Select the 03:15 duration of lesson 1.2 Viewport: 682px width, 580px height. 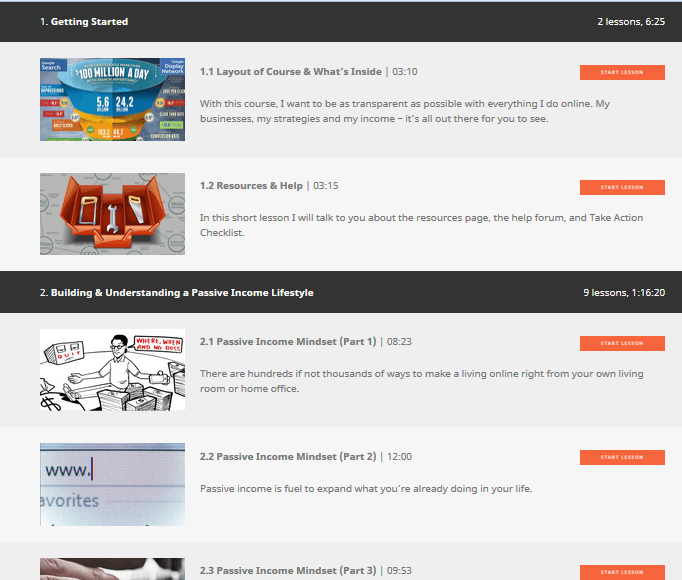click(325, 186)
